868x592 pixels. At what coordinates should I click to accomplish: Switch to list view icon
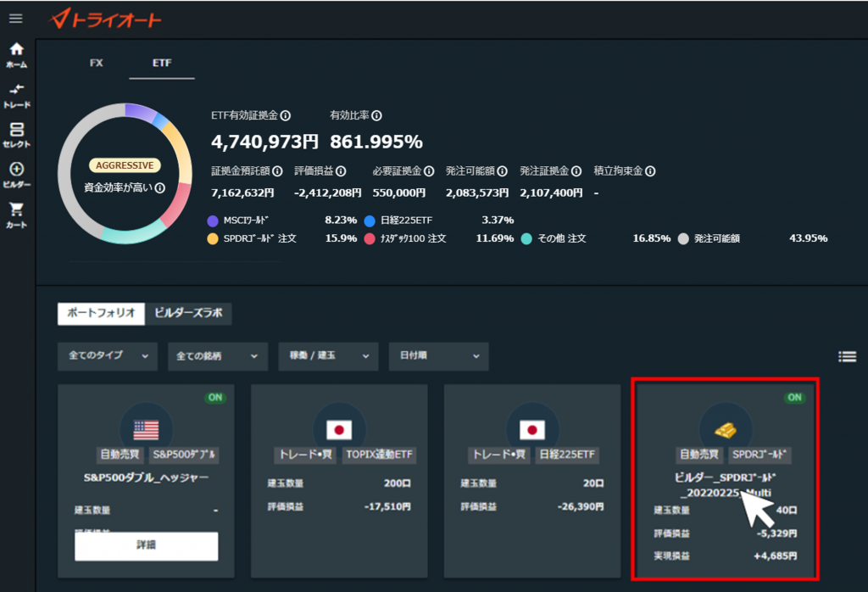pyautogui.click(x=847, y=356)
